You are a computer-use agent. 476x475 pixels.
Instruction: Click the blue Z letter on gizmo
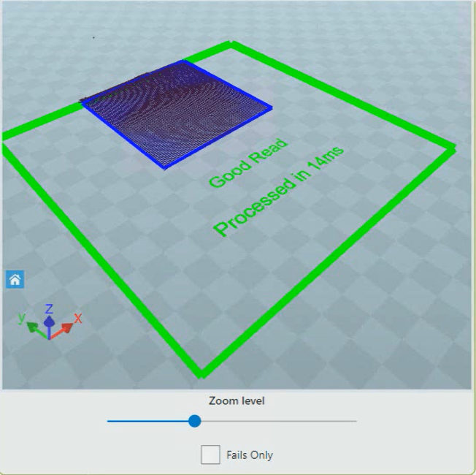click(x=49, y=309)
